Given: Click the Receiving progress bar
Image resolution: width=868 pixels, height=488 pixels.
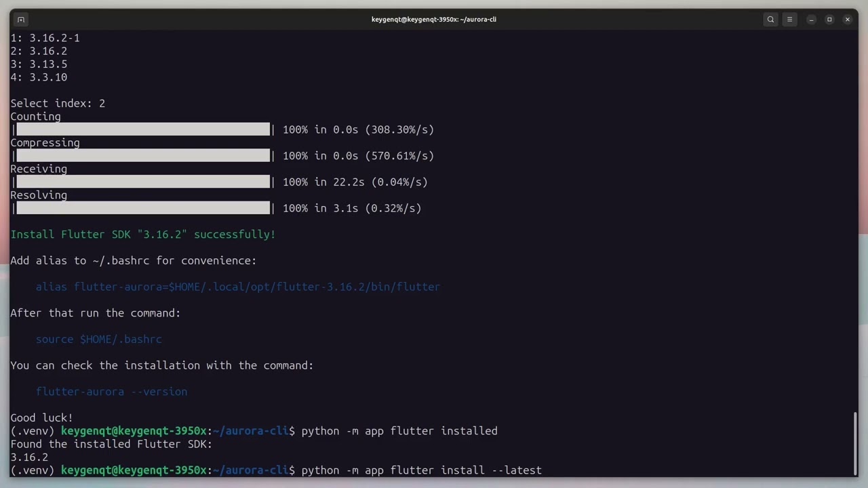Looking at the screenshot, I should (143, 182).
